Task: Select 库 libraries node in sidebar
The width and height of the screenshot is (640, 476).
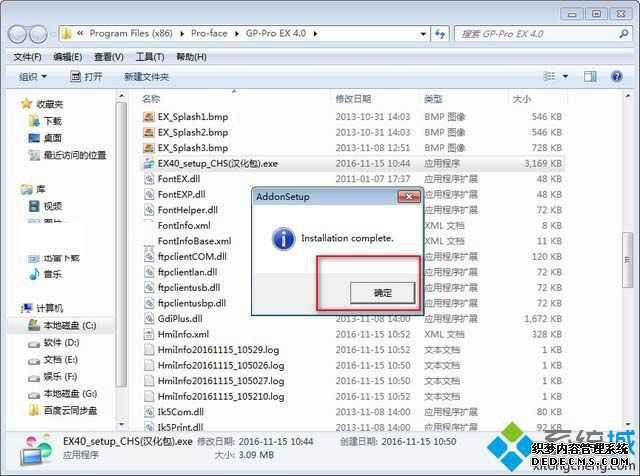Action: (x=33, y=189)
